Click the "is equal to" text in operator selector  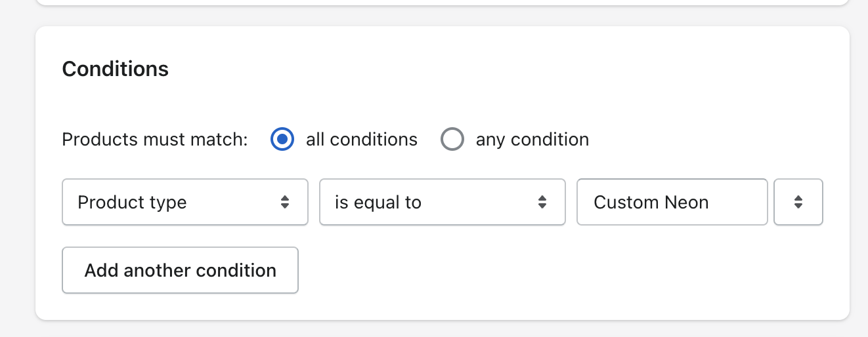point(378,202)
